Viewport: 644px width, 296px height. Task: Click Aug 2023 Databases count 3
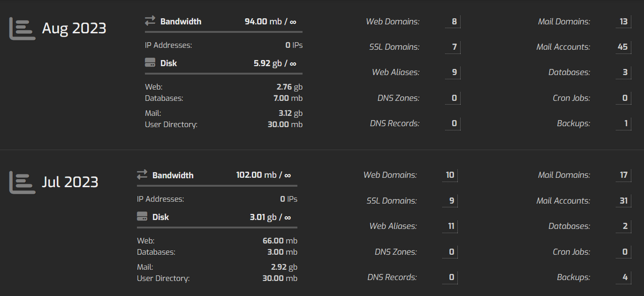coord(625,72)
